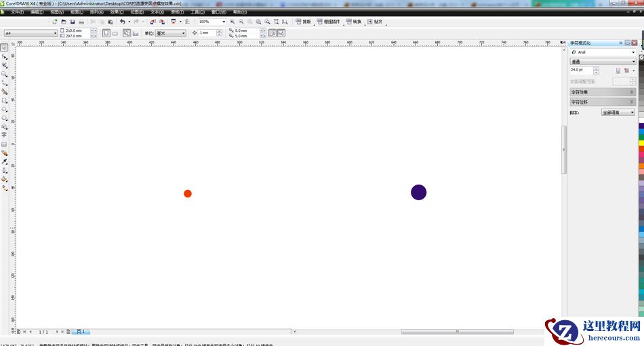Select the Crop tool
644x346 pixels.
point(4,65)
